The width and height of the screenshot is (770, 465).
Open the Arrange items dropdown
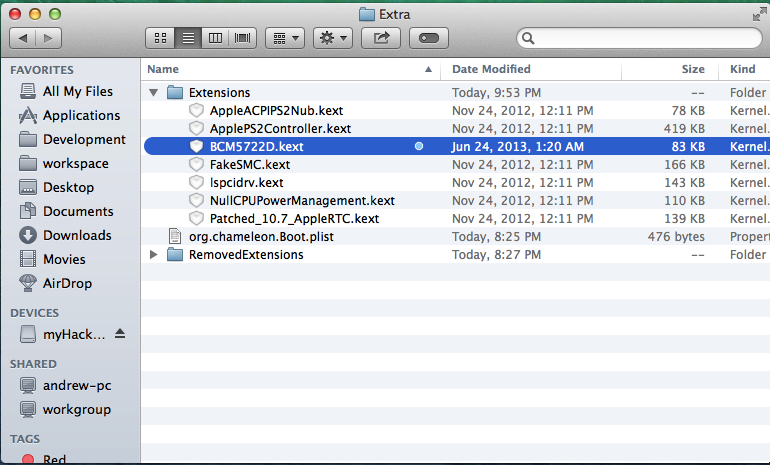coord(285,38)
